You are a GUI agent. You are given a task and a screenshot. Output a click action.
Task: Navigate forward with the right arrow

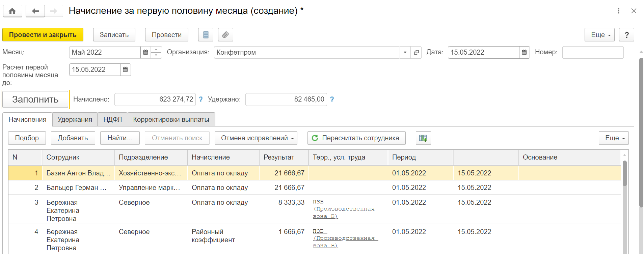click(54, 11)
